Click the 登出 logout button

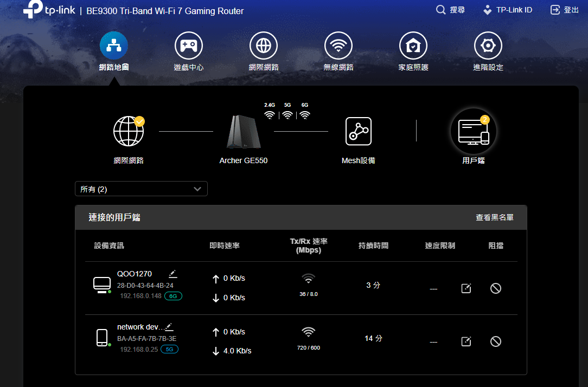[x=564, y=10]
